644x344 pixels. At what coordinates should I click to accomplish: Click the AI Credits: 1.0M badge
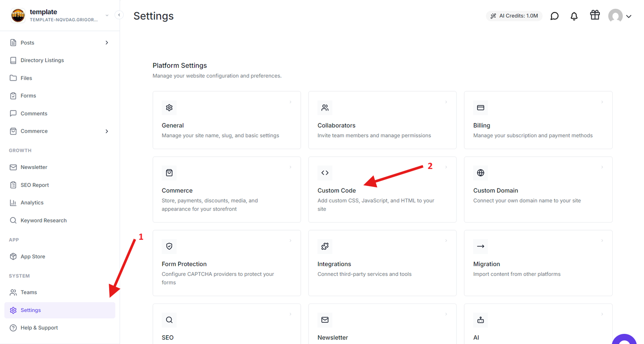[x=514, y=16]
